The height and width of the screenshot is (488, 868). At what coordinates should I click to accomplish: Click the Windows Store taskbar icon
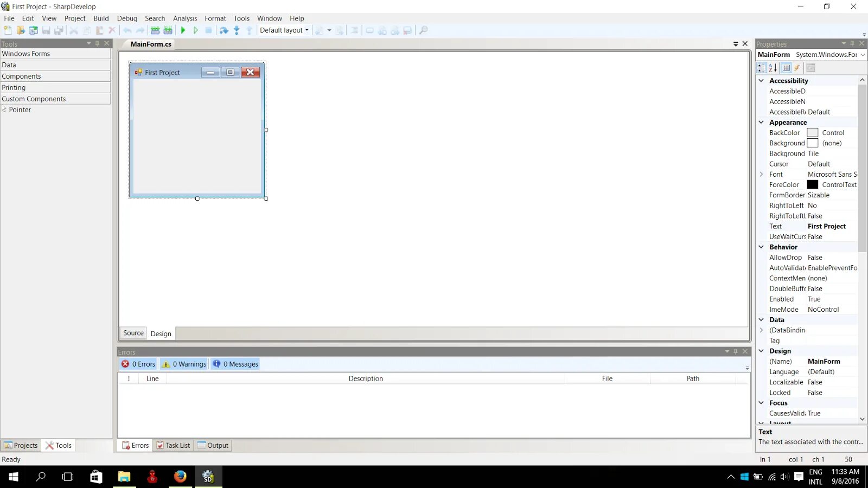(96, 477)
